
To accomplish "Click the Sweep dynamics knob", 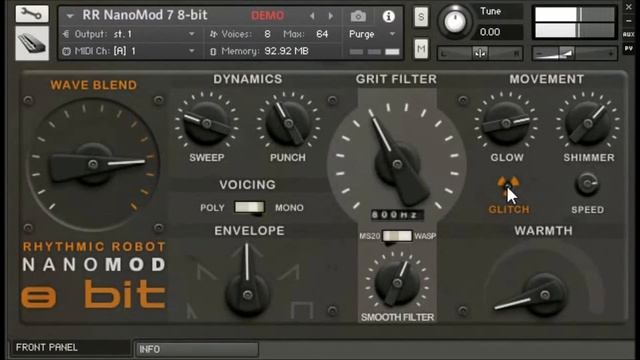I will point(207,123).
